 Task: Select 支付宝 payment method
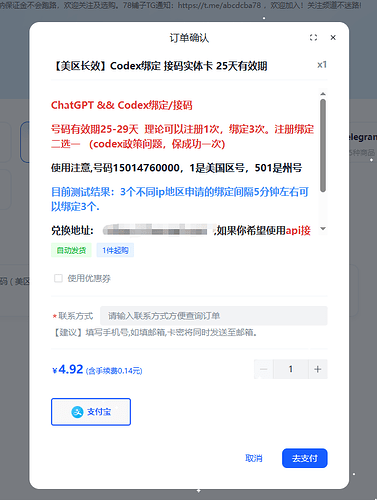click(91, 412)
